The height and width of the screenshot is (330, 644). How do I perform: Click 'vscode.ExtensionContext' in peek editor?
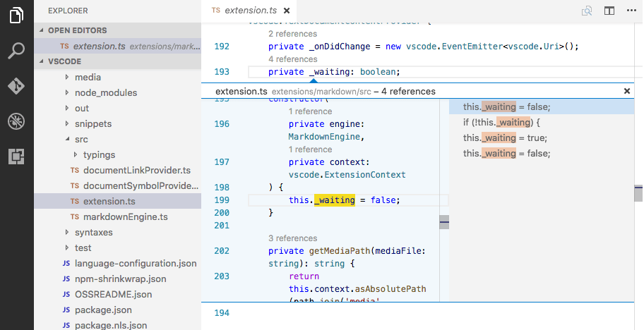click(347, 175)
